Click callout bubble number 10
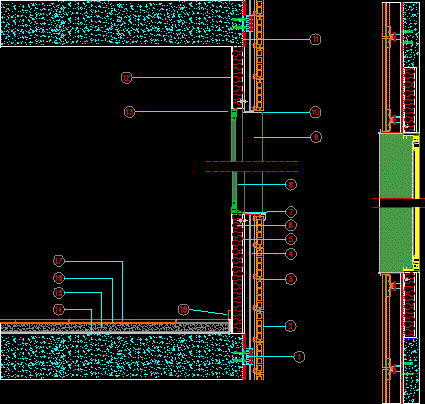This screenshot has height=404, width=425. coord(315,112)
